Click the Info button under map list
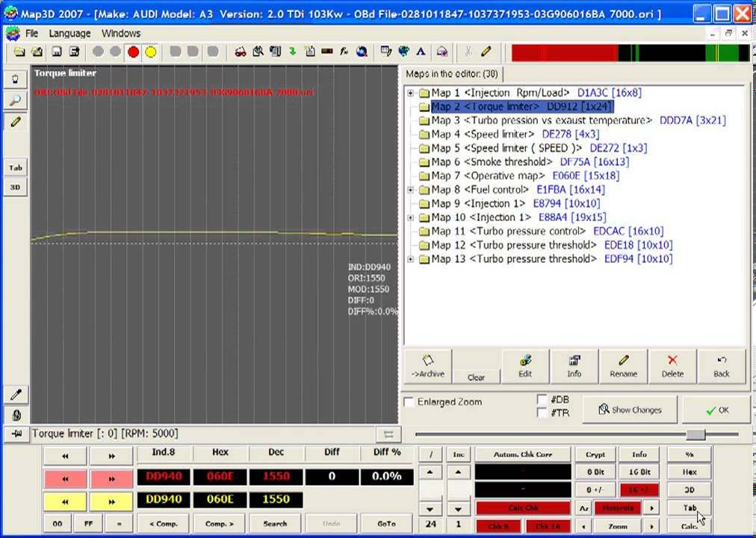Image resolution: width=756 pixels, height=538 pixels. [574, 366]
